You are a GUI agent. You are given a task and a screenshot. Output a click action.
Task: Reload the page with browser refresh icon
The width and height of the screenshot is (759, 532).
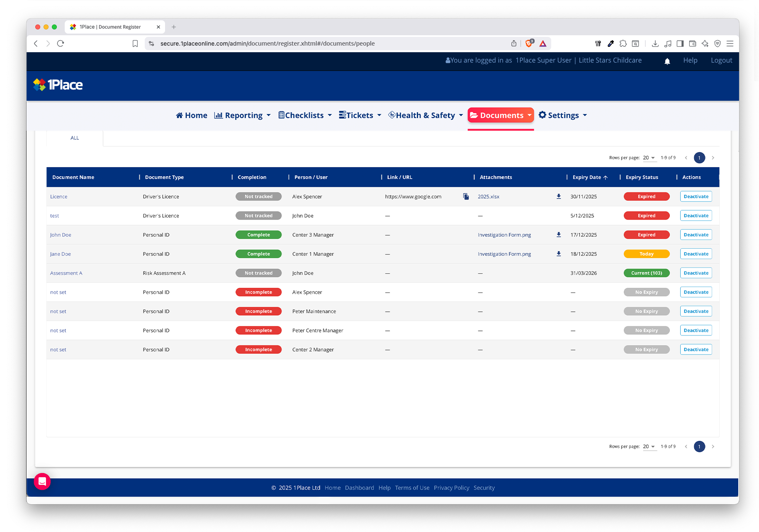tap(61, 44)
